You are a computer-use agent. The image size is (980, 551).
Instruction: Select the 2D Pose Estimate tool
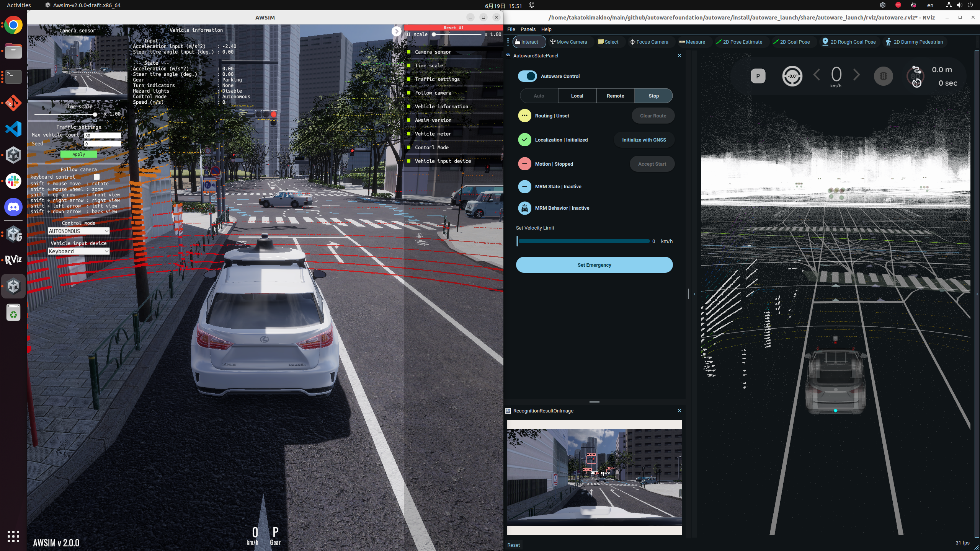739,42
